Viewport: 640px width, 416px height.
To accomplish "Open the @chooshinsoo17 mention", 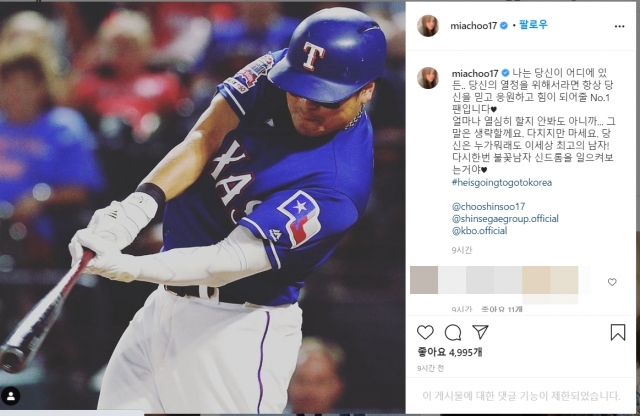I will pos(489,207).
